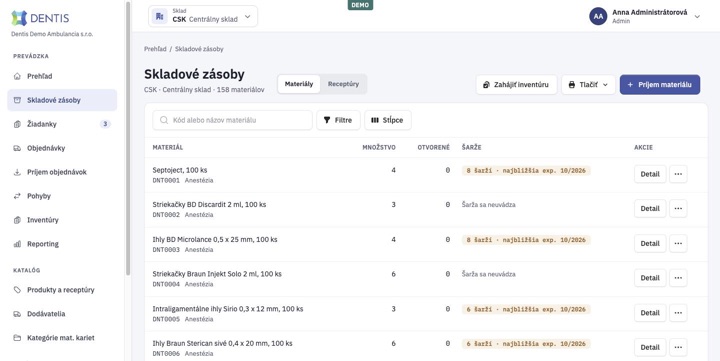Click Dodávatelia truck icon
This screenshot has width=720, height=361.
[x=17, y=314]
